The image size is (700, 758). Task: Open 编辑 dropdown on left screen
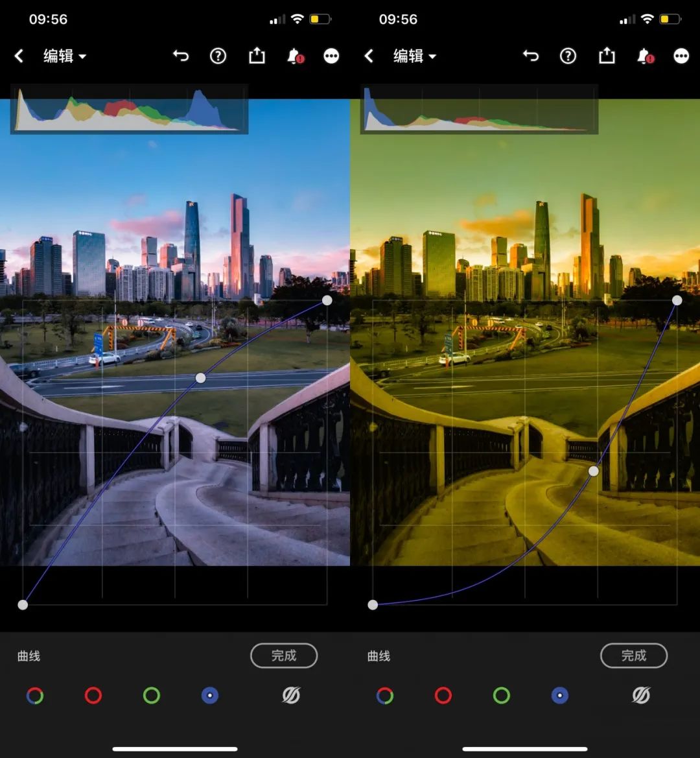coord(65,56)
